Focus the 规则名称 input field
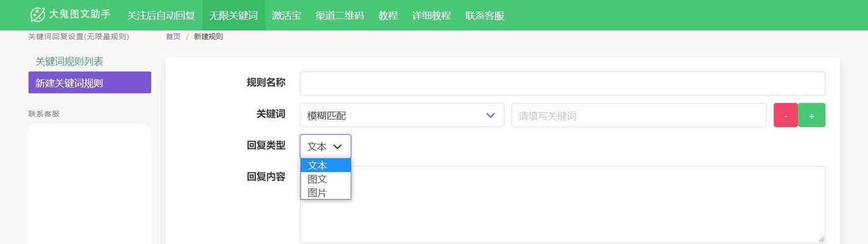Screen dimensions: 868x244 tap(563, 84)
